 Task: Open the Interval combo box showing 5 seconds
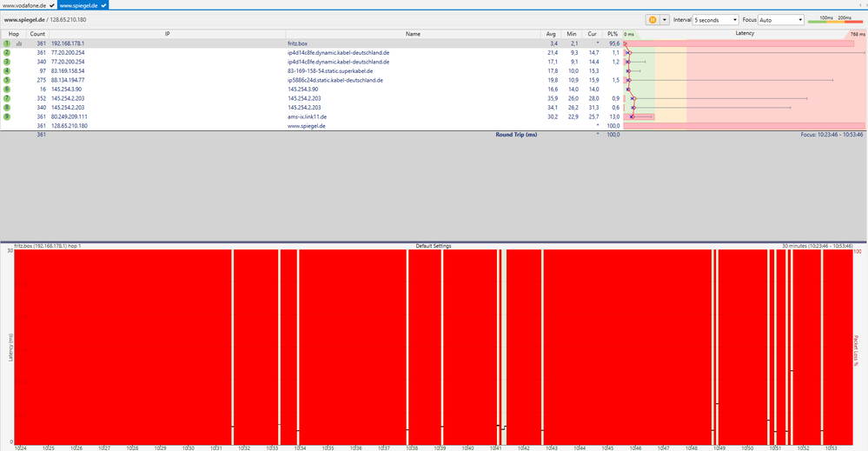[716, 20]
